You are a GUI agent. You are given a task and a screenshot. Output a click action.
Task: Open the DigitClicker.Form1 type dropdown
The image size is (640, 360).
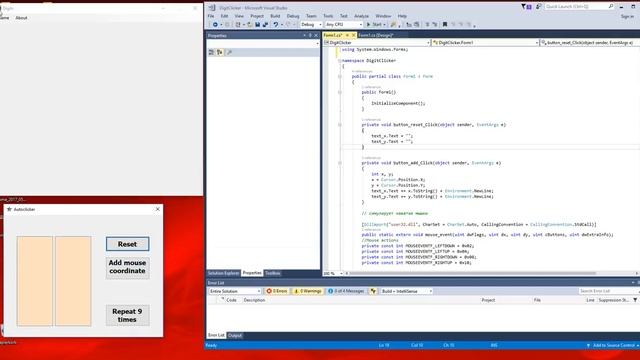[x=485, y=42]
